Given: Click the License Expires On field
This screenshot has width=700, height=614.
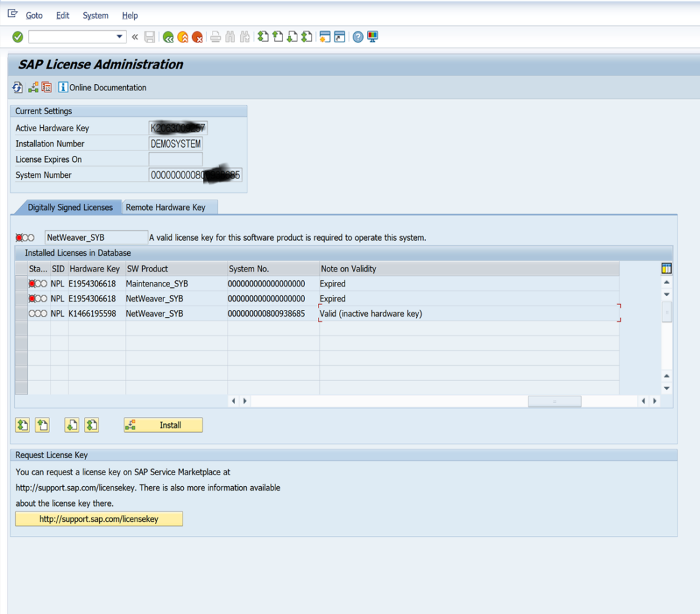Looking at the screenshot, I should coord(176,159).
